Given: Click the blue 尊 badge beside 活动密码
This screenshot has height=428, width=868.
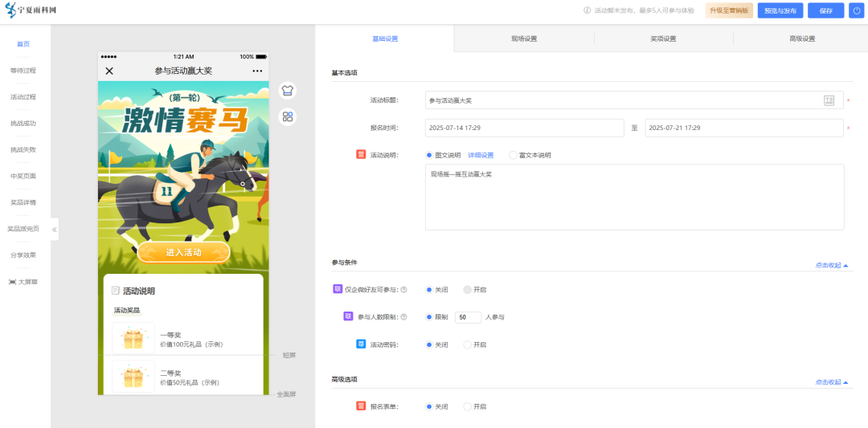Looking at the screenshot, I should pos(361,344).
